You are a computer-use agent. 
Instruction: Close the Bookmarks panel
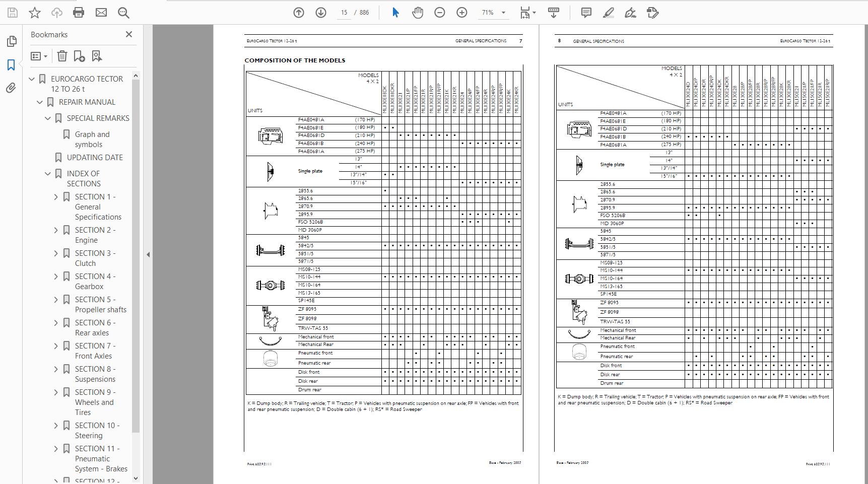pos(129,34)
